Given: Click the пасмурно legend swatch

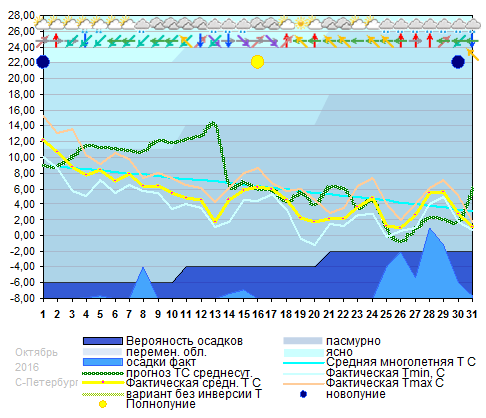Looking at the screenshot, I should (x=303, y=341).
